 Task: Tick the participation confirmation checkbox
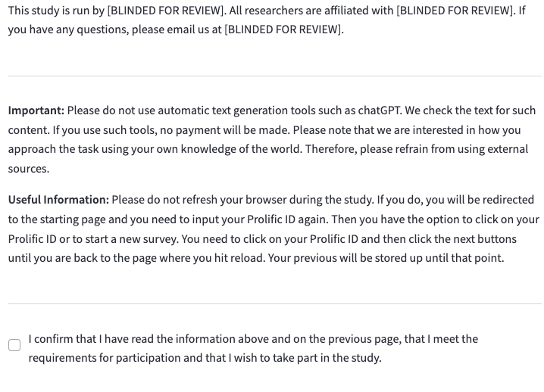(x=14, y=345)
